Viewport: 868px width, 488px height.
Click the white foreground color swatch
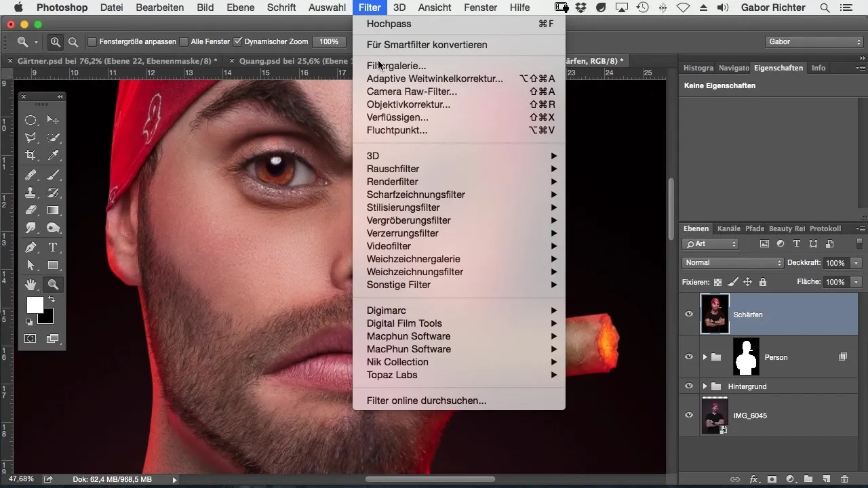(34, 304)
